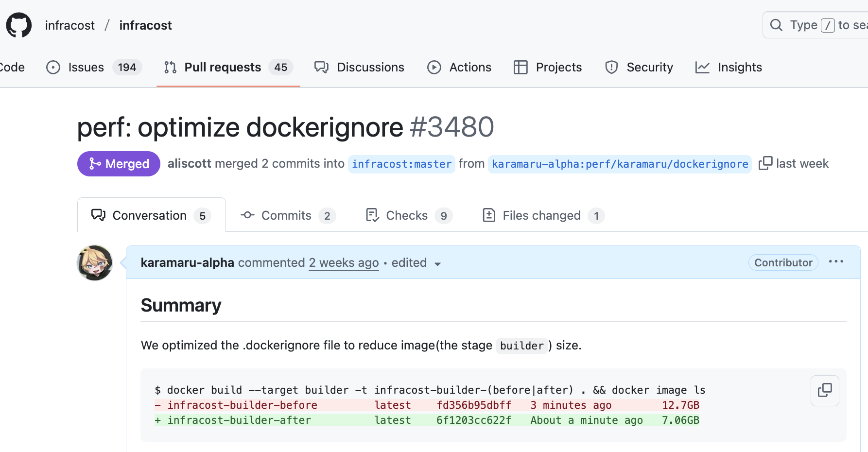Screen dimensions: 868x452
Task: Open the karamaru-alpha author profile link
Action: click(187, 262)
